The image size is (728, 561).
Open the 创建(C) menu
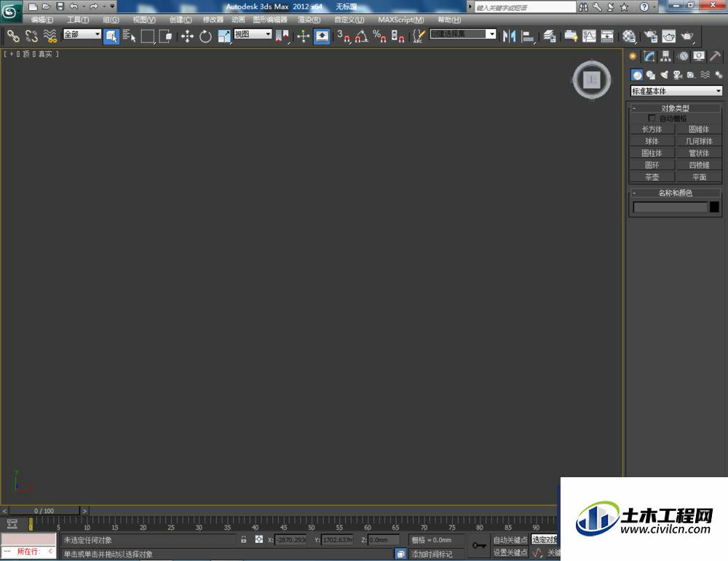[x=181, y=20]
